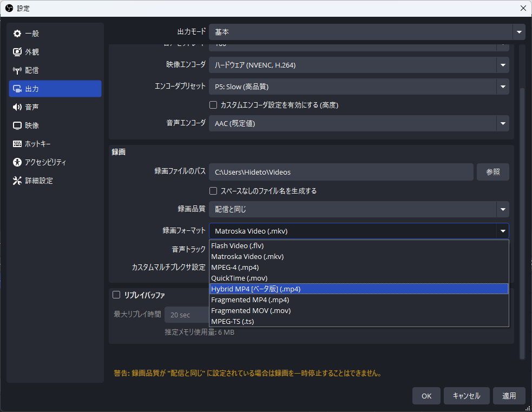Pick QuickTime (.mov) format

[359, 278]
